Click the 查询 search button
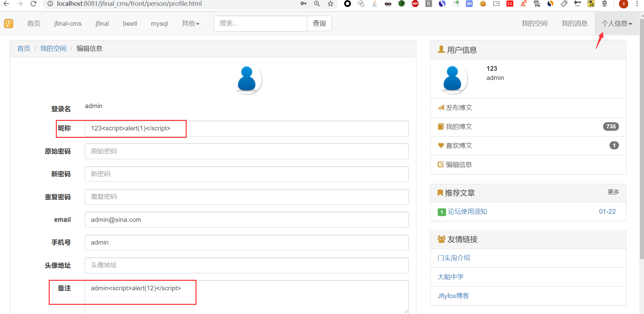Image resolution: width=644 pixels, height=314 pixels. pyautogui.click(x=319, y=23)
